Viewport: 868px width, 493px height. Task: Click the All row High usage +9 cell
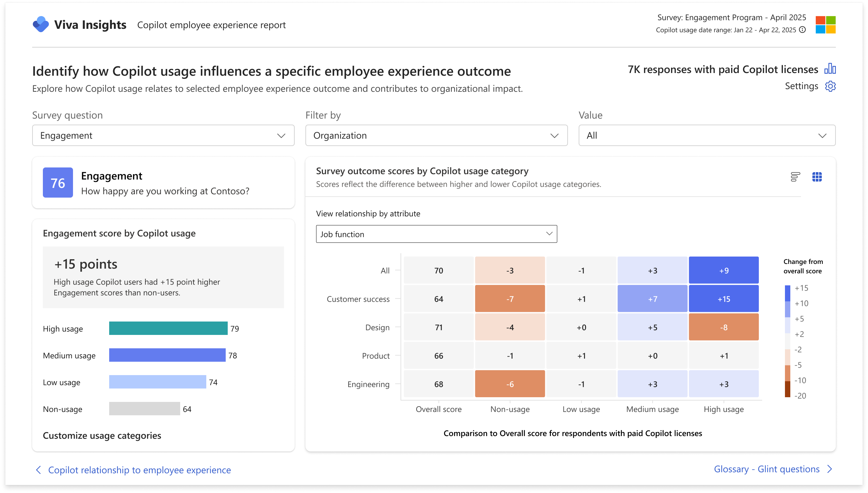coord(723,270)
